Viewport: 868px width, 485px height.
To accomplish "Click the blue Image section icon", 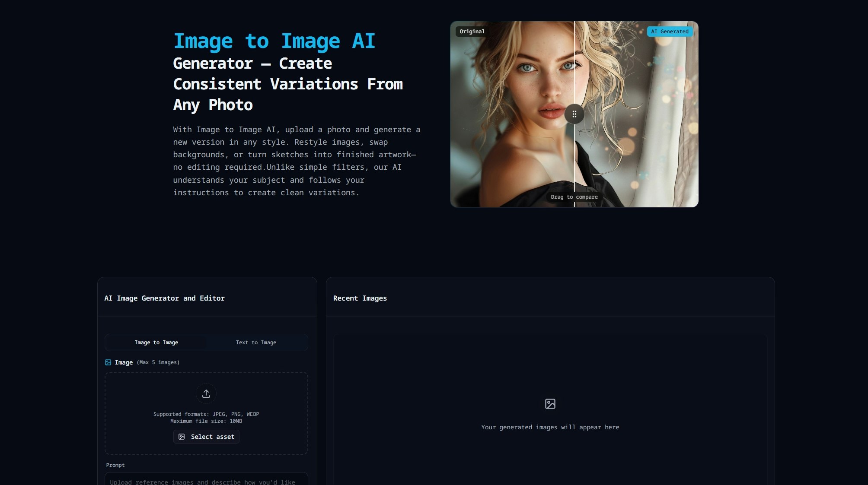I will pos(108,362).
